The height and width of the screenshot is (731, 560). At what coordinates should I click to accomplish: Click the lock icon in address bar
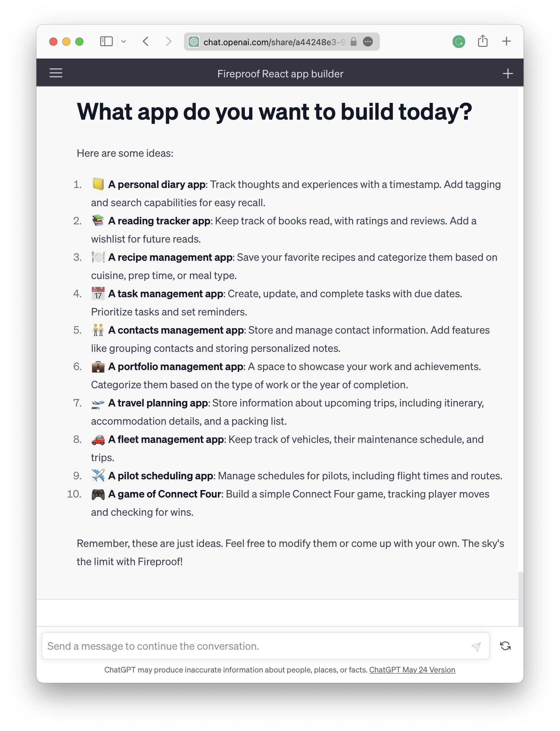tap(353, 42)
